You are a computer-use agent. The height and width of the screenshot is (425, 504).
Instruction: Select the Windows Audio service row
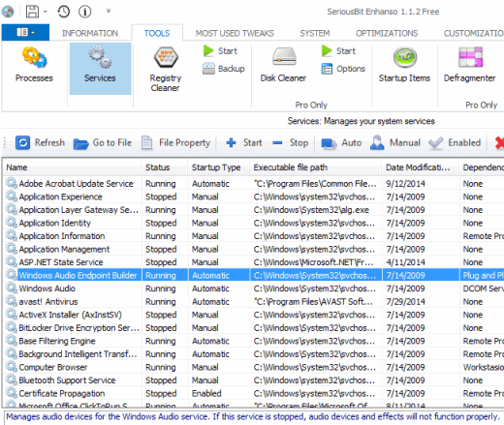point(254,288)
